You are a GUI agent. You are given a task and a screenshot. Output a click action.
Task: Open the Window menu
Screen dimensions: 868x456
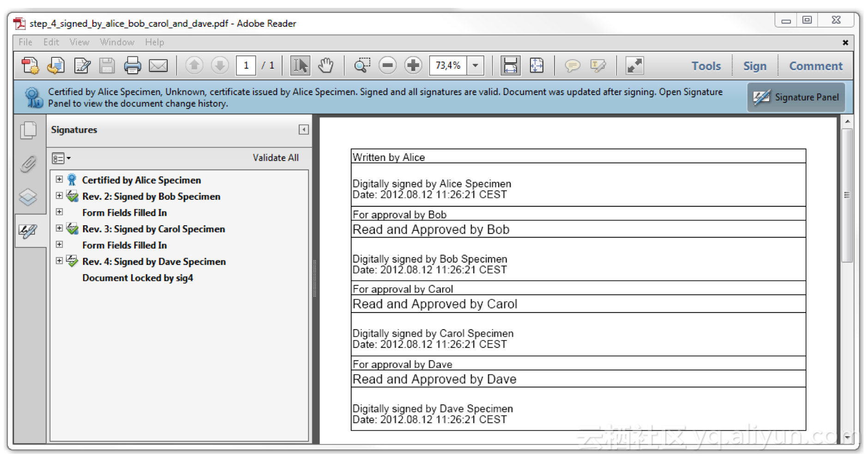[x=117, y=42]
